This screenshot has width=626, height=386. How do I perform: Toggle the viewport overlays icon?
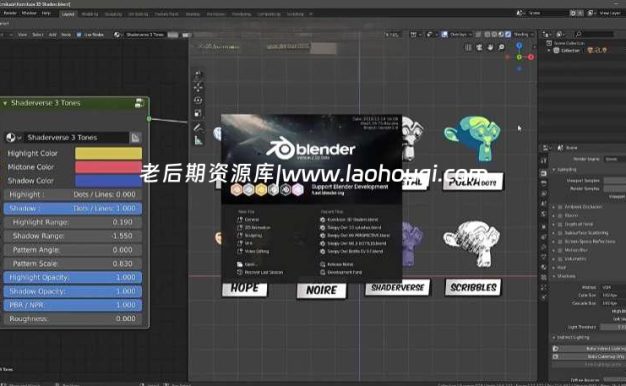[x=444, y=35]
